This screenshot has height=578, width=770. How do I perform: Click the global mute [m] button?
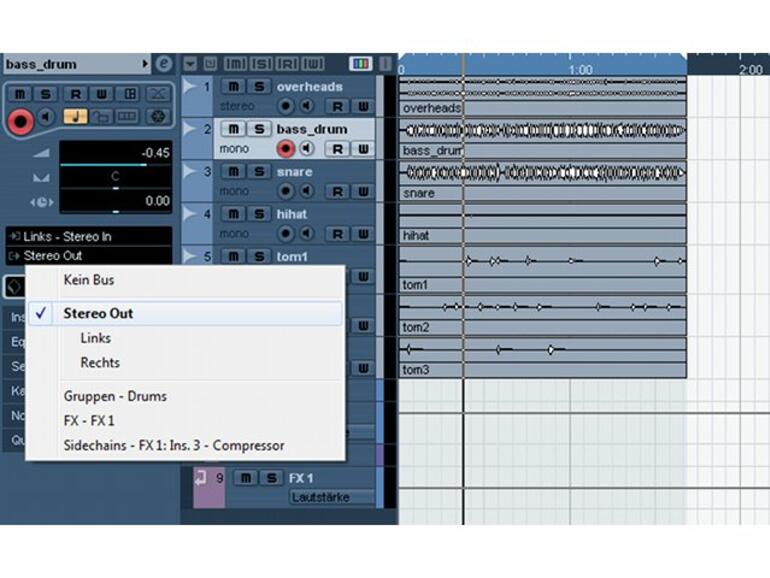[235, 64]
